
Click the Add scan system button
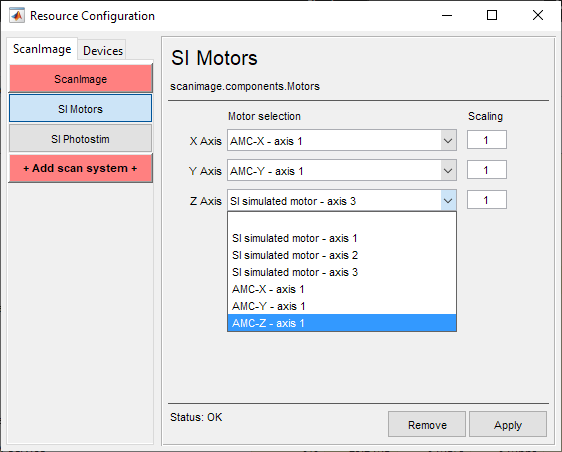(81, 168)
